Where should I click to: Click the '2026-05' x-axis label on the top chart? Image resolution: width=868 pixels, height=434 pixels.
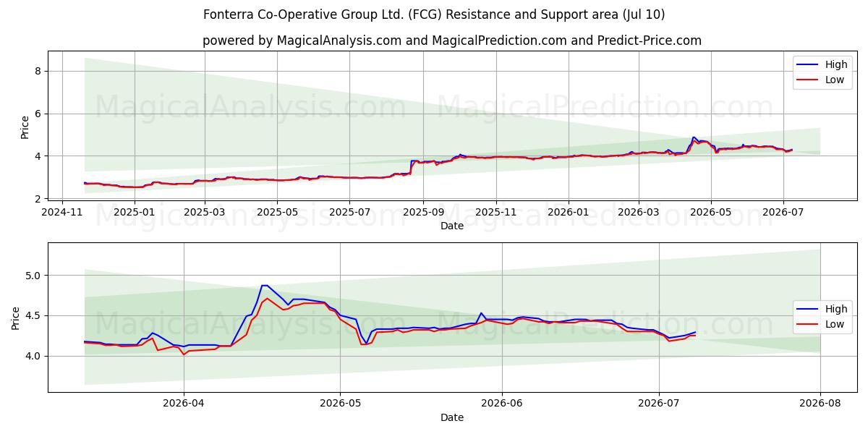(x=711, y=212)
